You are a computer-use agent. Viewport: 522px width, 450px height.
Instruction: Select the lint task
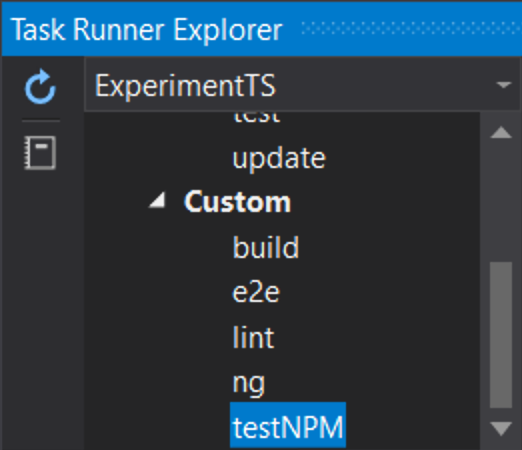pos(253,337)
